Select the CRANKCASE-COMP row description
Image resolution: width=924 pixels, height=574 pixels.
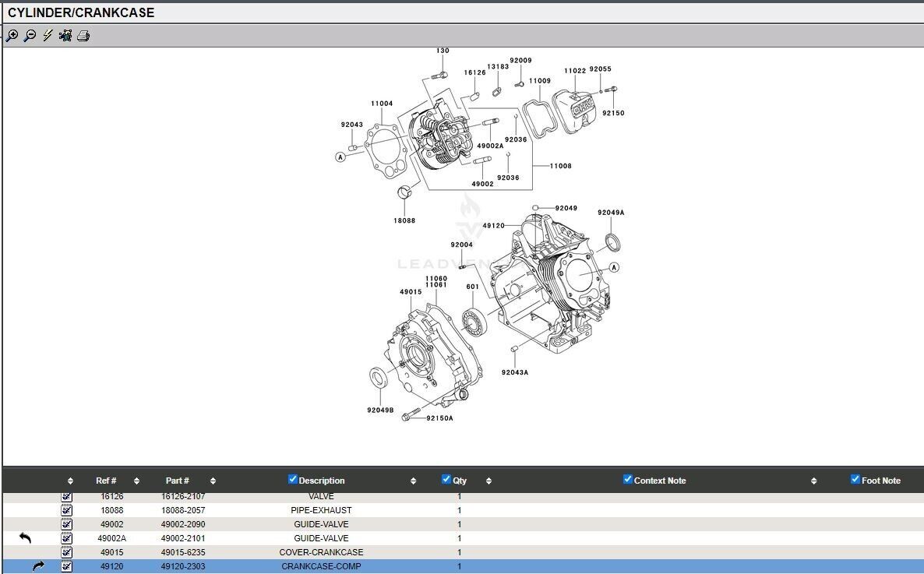point(321,566)
